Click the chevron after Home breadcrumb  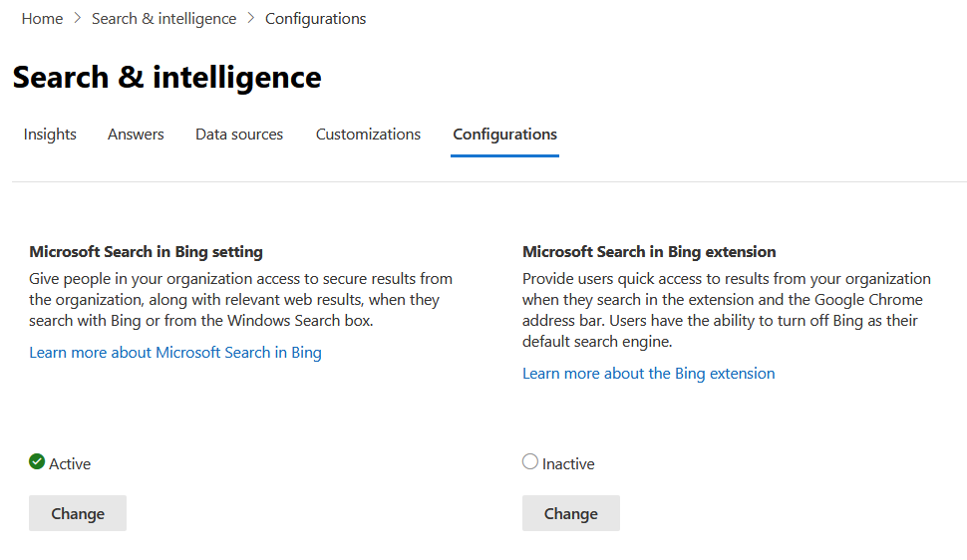pyautogui.click(x=77, y=19)
